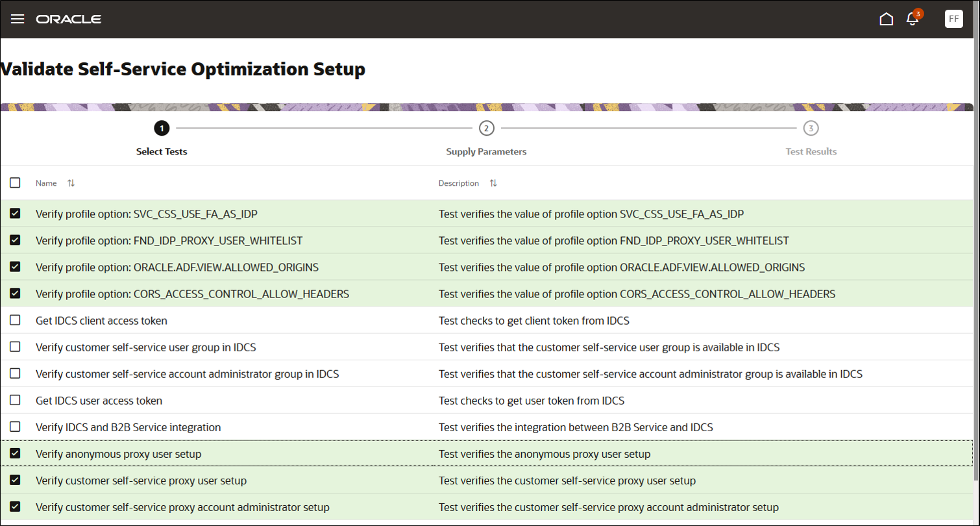
Task: Sort the Description column
Action: tap(493, 183)
